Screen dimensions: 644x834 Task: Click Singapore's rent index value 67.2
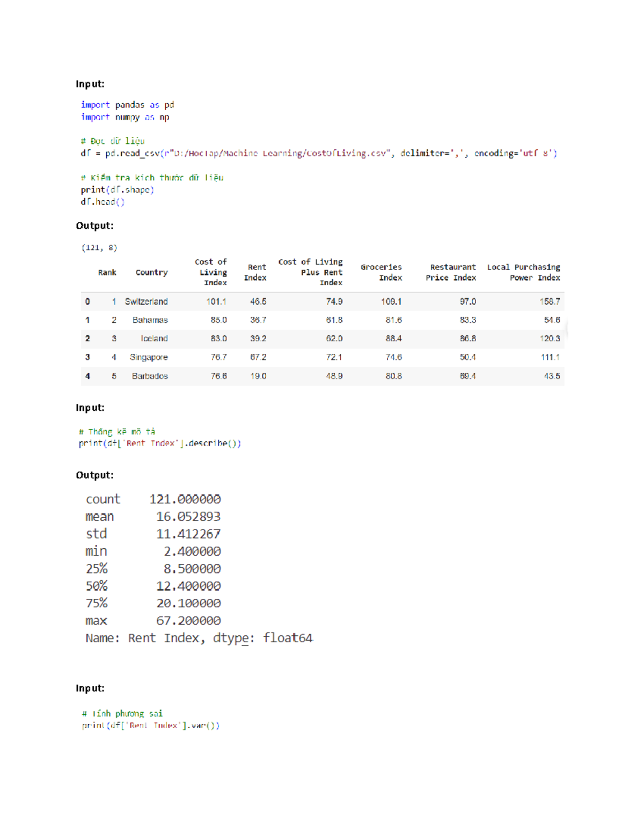(x=258, y=358)
